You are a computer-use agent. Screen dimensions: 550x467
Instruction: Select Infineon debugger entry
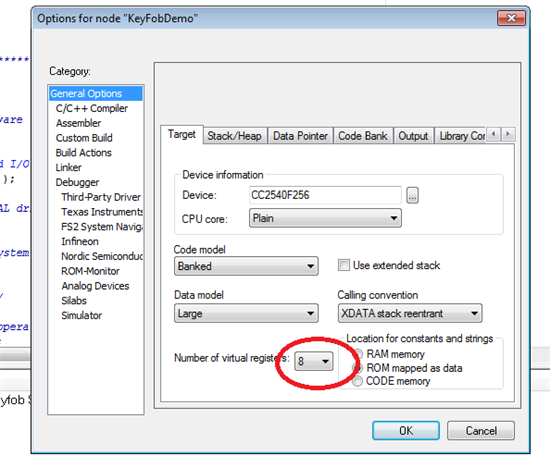pyautogui.click(x=80, y=241)
